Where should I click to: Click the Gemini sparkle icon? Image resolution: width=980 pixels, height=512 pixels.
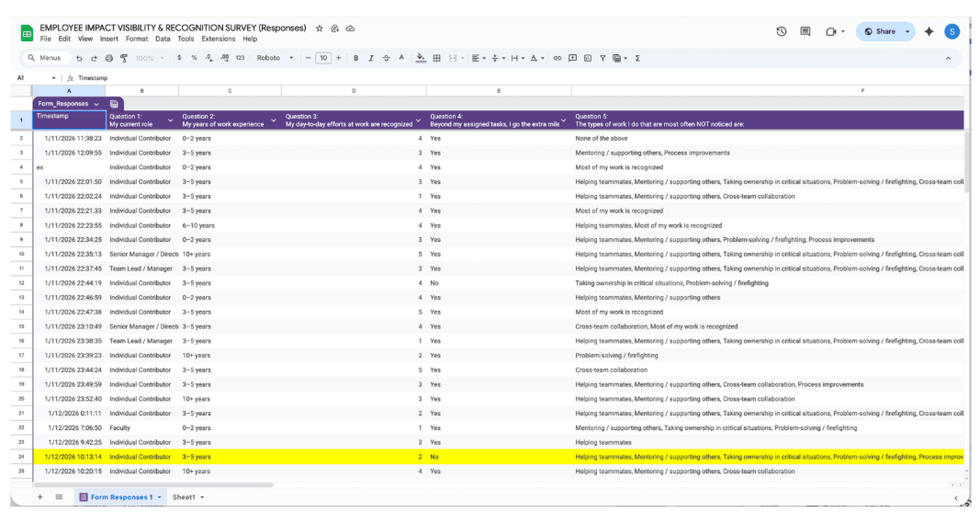[929, 32]
